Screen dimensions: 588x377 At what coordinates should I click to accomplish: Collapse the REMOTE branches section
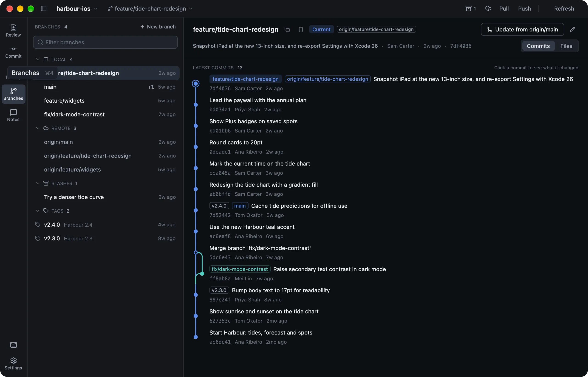pos(37,128)
